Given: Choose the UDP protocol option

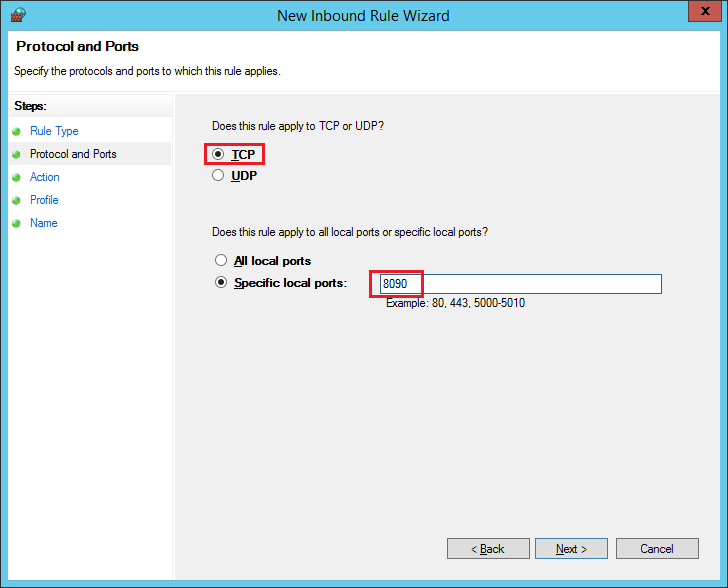Looking at the screenshot, I should coord(219,176).
